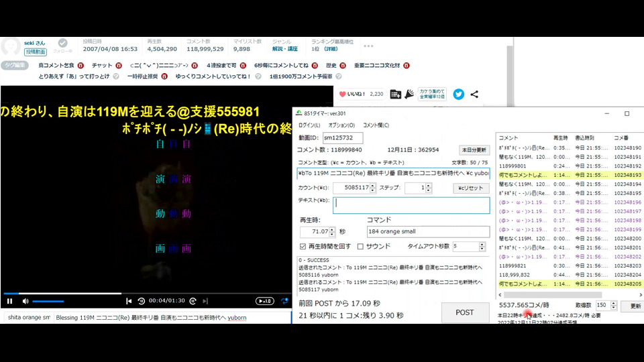
Task: Click inside the コマンド input field
Action: [x=428, y=232]
